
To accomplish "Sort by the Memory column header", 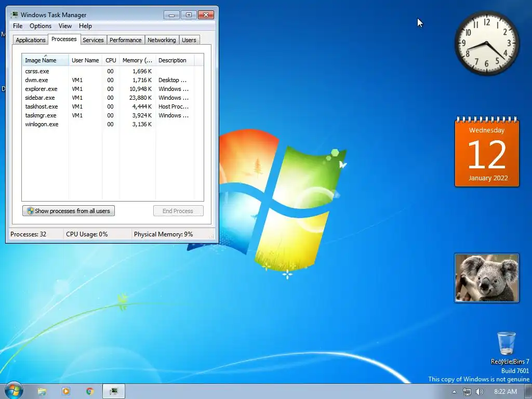I will point(137,60).
